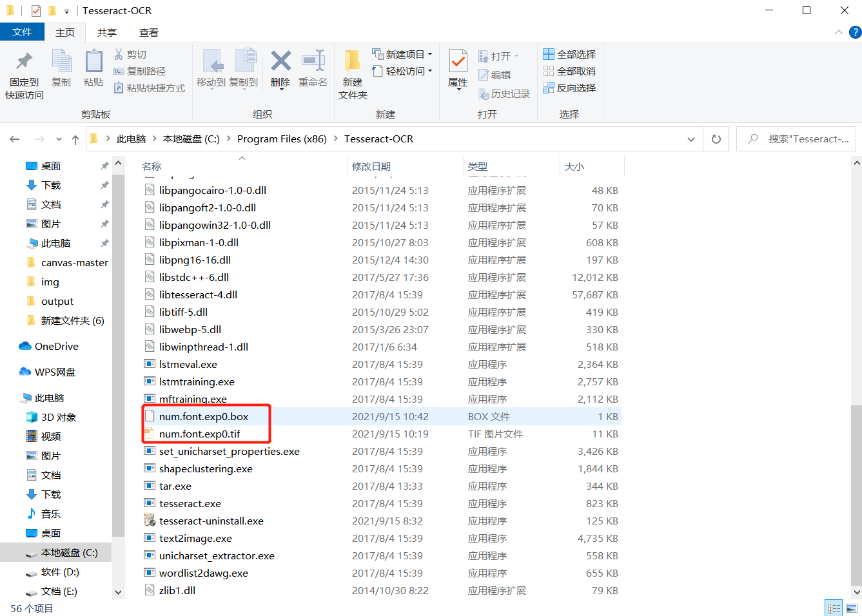Click Copy path (复制路径) button
Viewport: 862px width, 616px height.
(x=139, y=71)
